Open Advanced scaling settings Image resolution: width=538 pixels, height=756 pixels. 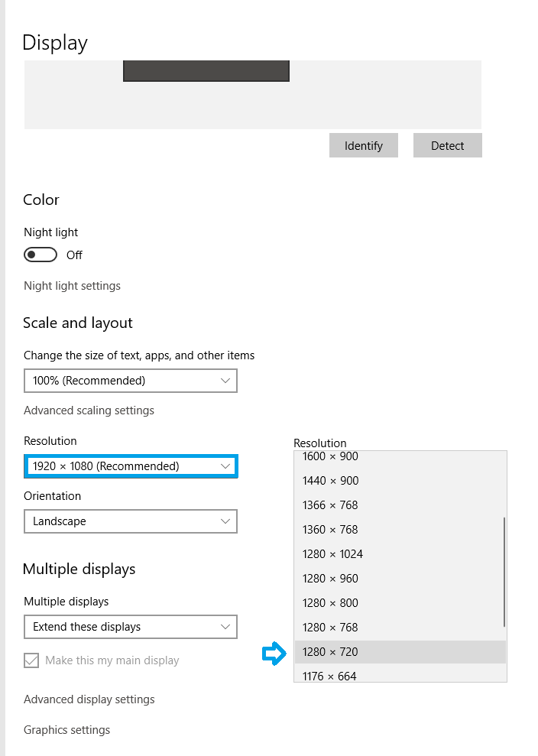coord(89,410)
